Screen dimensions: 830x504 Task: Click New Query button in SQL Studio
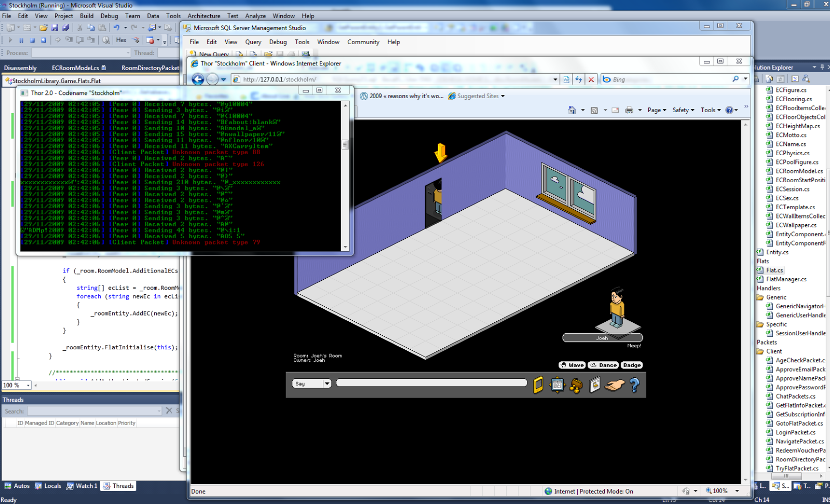(209, 54)
